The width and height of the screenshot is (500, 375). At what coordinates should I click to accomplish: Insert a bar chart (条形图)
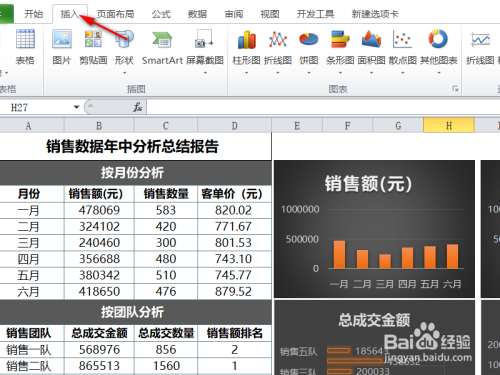pos(340,39)
